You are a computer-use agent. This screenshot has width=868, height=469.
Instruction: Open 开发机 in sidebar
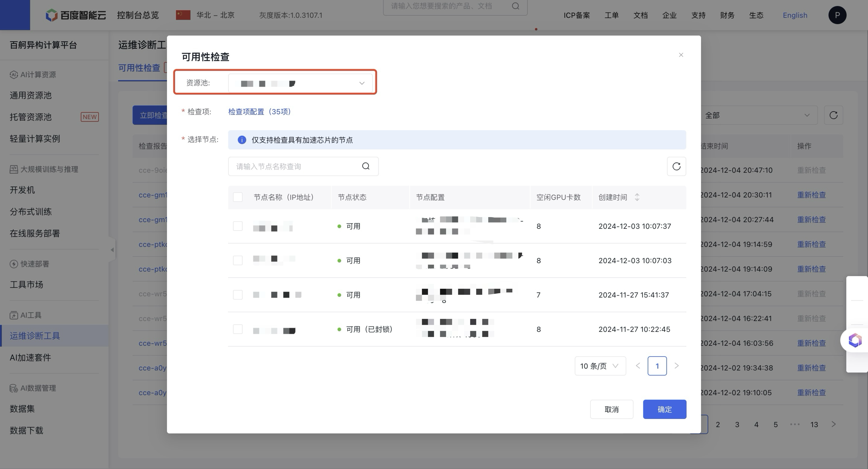tap(22, 190)
